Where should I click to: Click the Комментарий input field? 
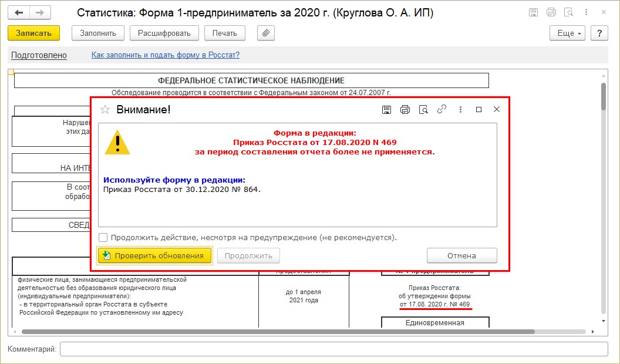click(333, 349)
